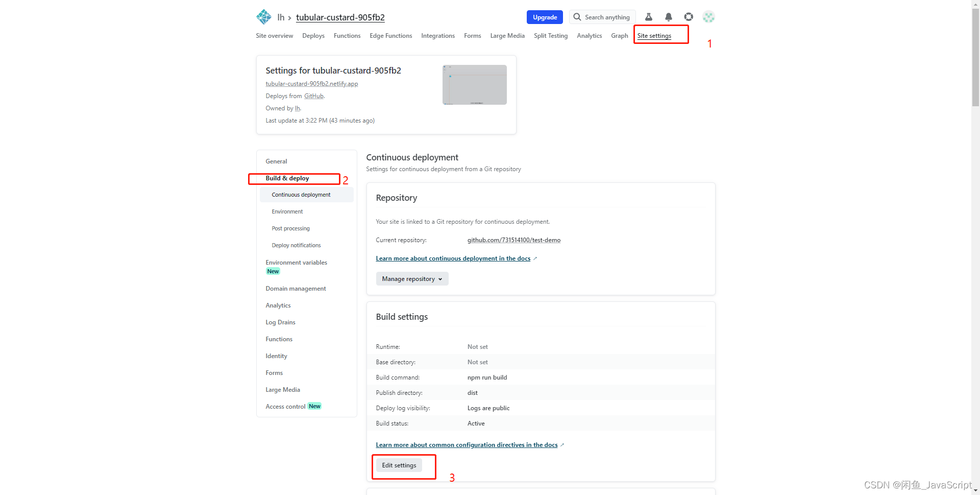Open the Large Media tab in top navigation

[x=507, y=36]
